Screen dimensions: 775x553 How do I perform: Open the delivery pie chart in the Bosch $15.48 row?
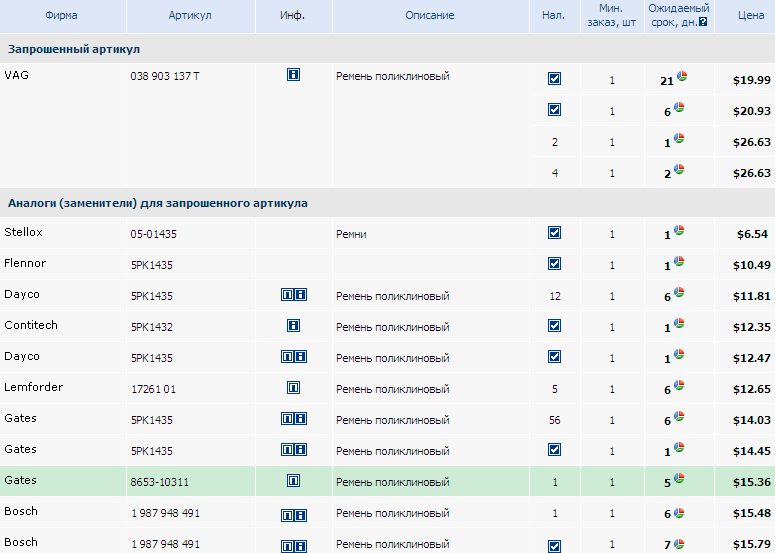click(679, 513)
